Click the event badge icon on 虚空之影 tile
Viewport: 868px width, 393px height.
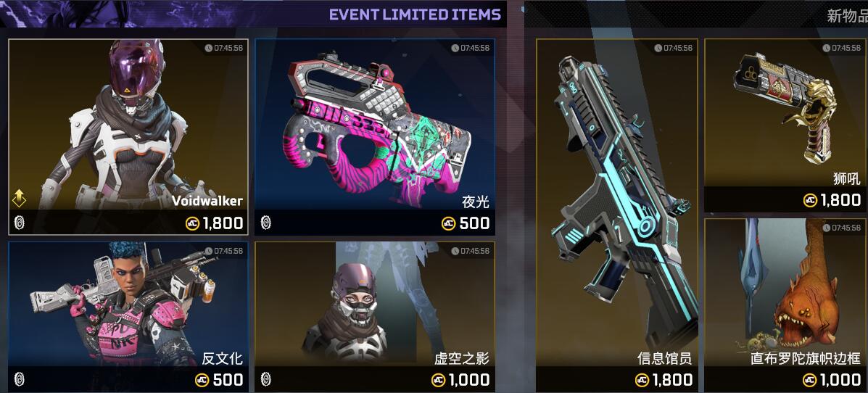point(267,380)
